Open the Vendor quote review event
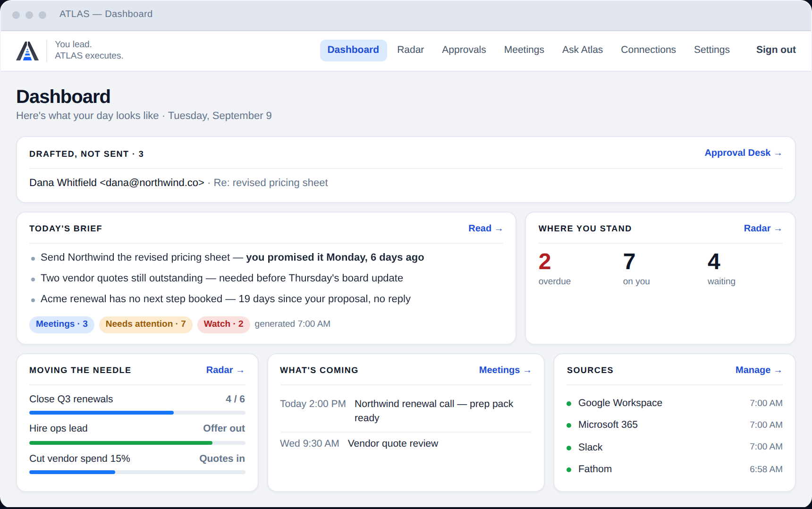Image resolution: width=812 pixels, height=509 pixels. tap(406, 444)
